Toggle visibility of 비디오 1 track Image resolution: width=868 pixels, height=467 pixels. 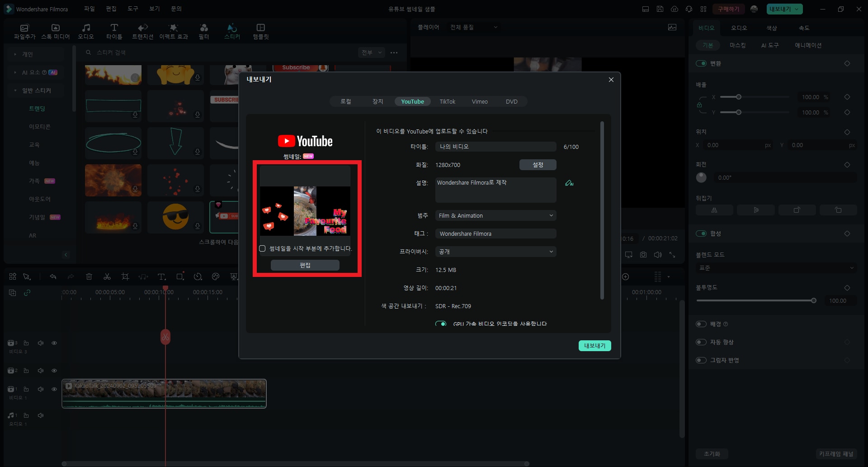(54, 389)
